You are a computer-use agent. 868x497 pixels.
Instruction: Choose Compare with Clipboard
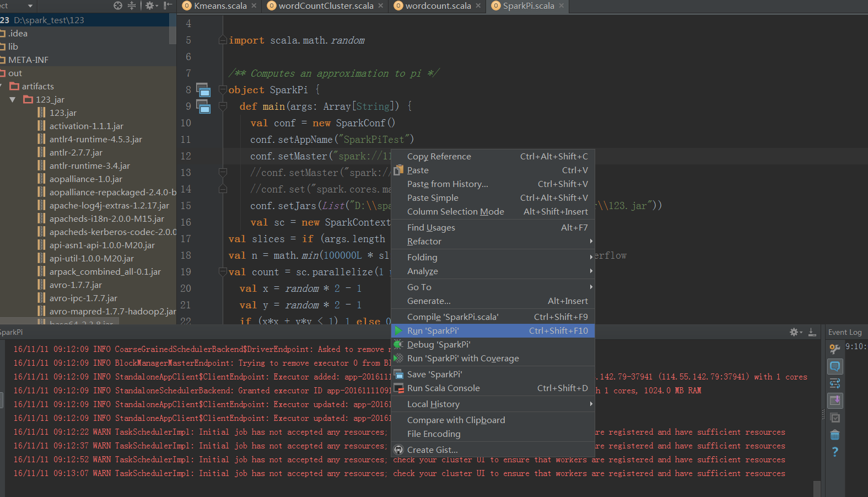tap(493, 420)
